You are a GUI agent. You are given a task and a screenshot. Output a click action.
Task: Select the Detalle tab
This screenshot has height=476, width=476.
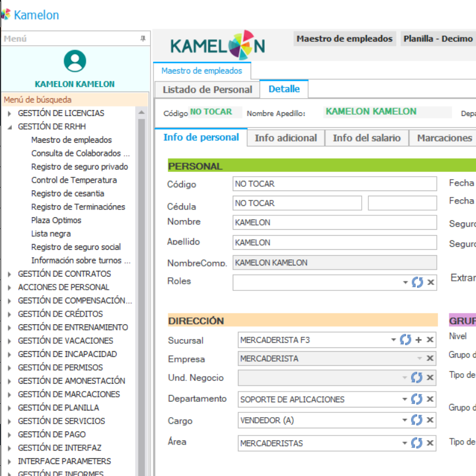click(x=284, y=89)
